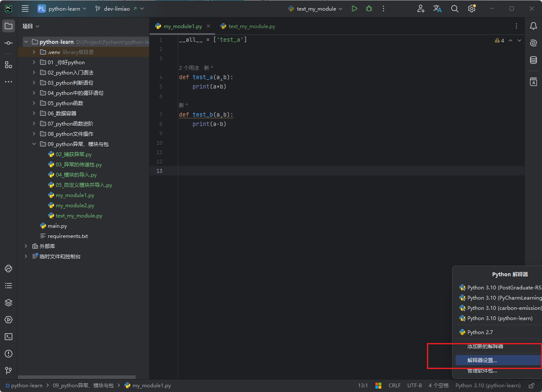This screenshot has height=392, width=542.
Task: Open IDE settings gear icon
Action: [472, 9]
